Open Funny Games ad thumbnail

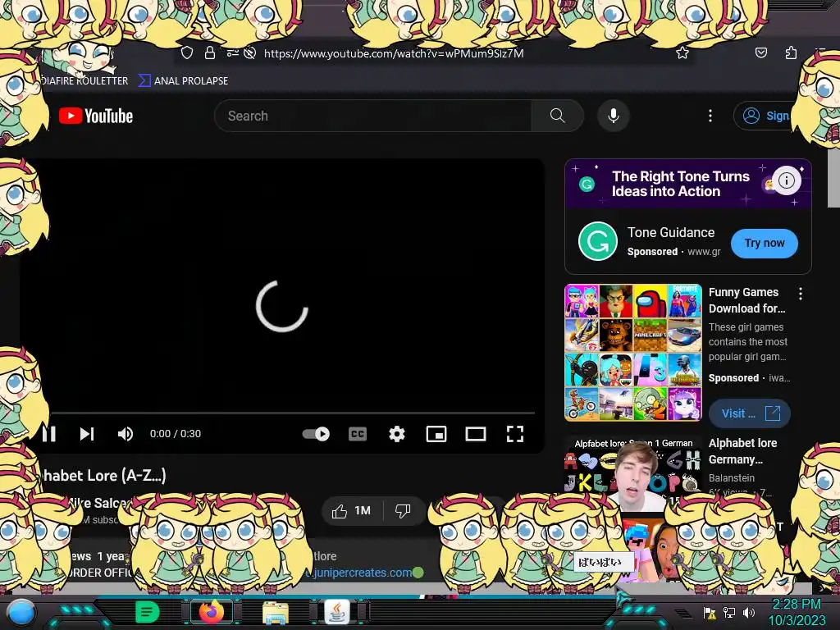pyautogui.click(x=633, y=353)
